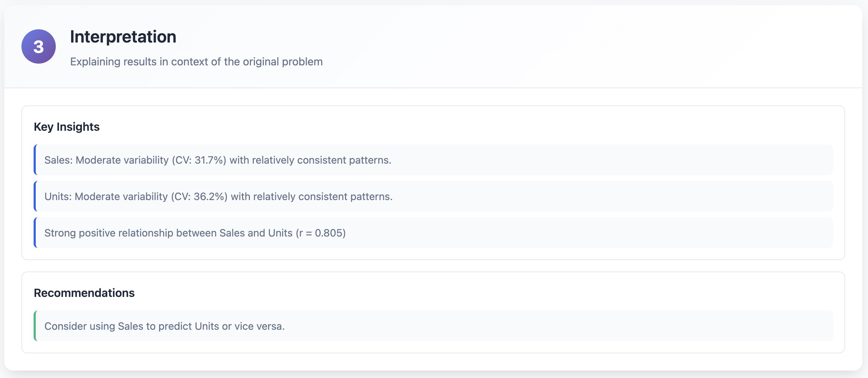Click the Sales moderate variability insight
868x378 pixels.
tap(217, 160)
